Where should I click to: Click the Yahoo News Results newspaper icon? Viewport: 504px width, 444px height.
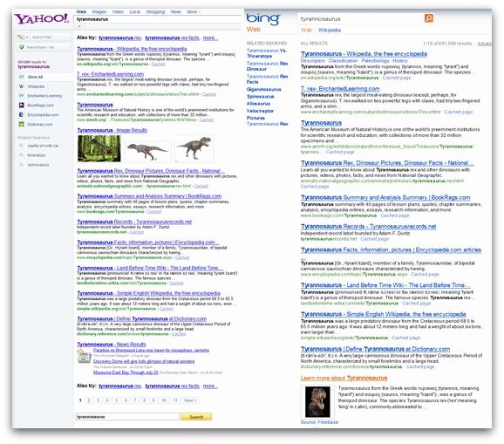85,357
